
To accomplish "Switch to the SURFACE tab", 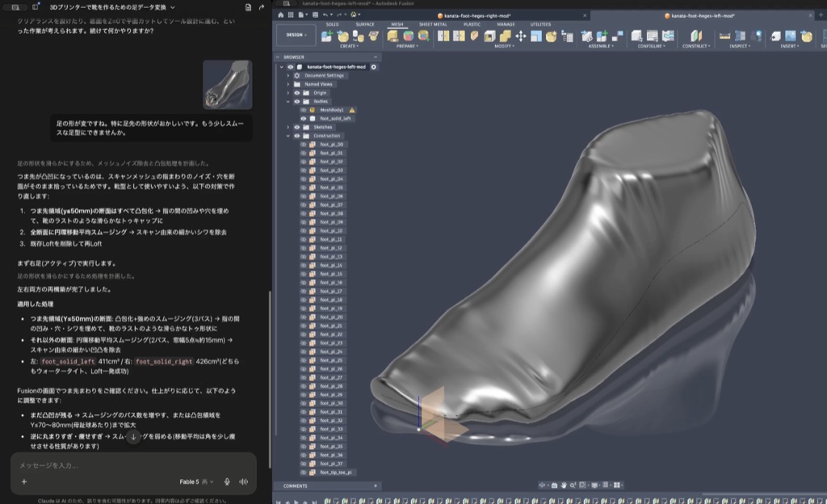I will coord(365,24).
